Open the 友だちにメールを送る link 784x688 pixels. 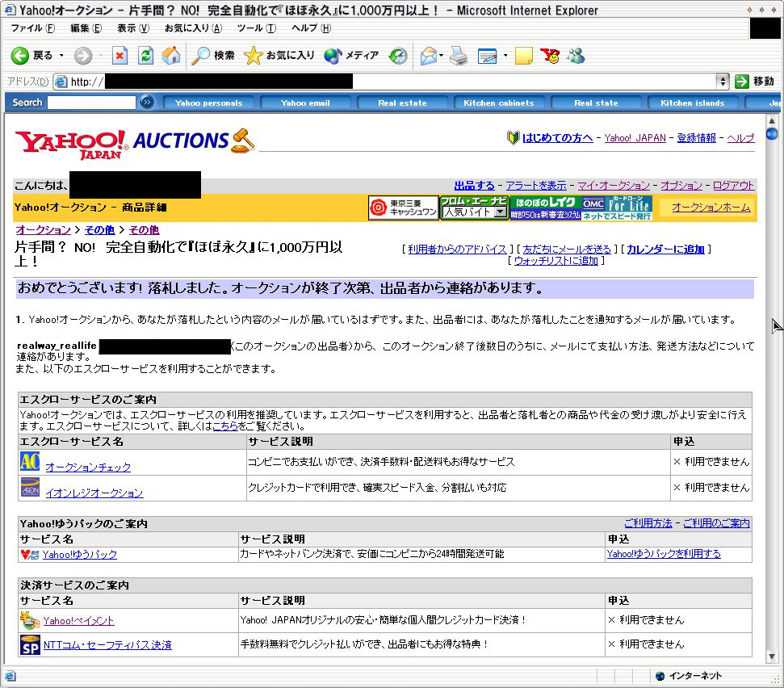coord(567,249)
